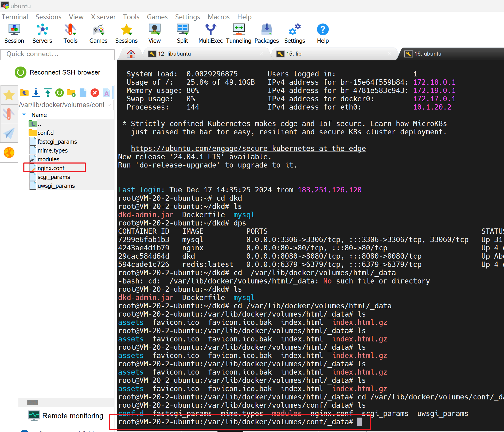The height and width of the screenshot is (432, 504).
Task: Click the 172.17.0.1 docker0 address
Action: coord(434,99)
